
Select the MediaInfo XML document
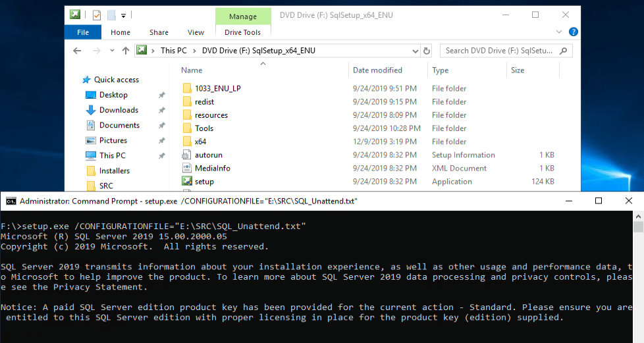(212, 168)
